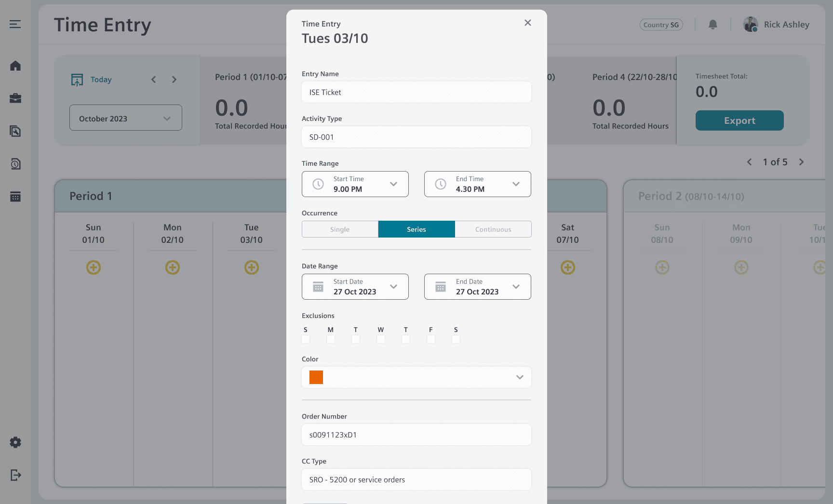Add a time entry for Sat 07/10
The image size is (833, 504).
(x=568, y=267)
